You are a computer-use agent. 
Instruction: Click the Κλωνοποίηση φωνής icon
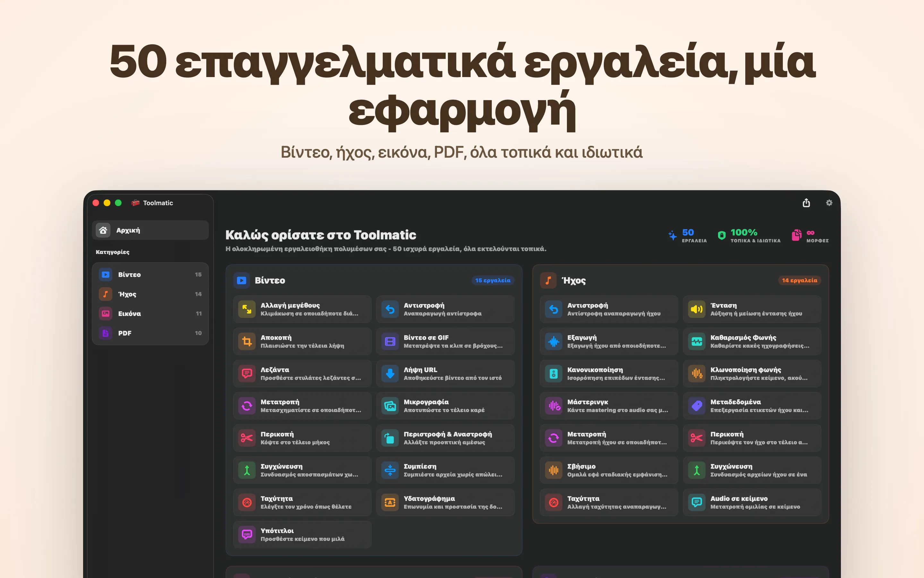coord(697,373)
